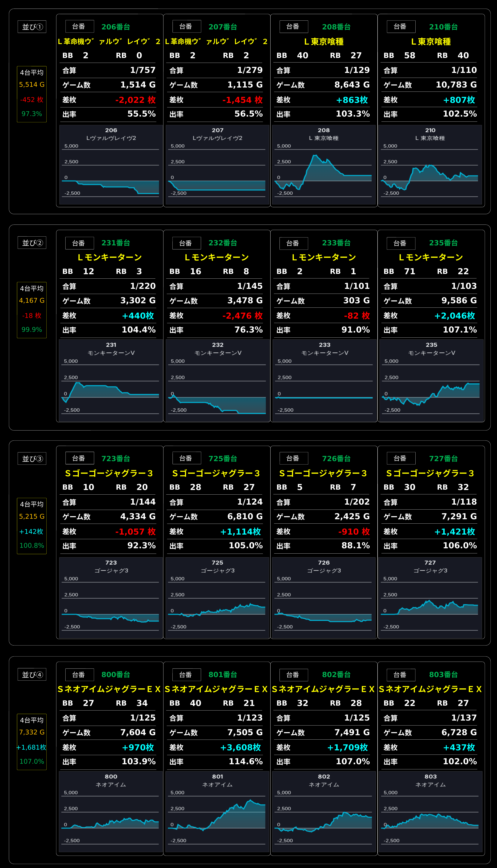Show the 726 ゴージャグ3 graph
The height and width of the screenshot is (868, 497).
324,598
